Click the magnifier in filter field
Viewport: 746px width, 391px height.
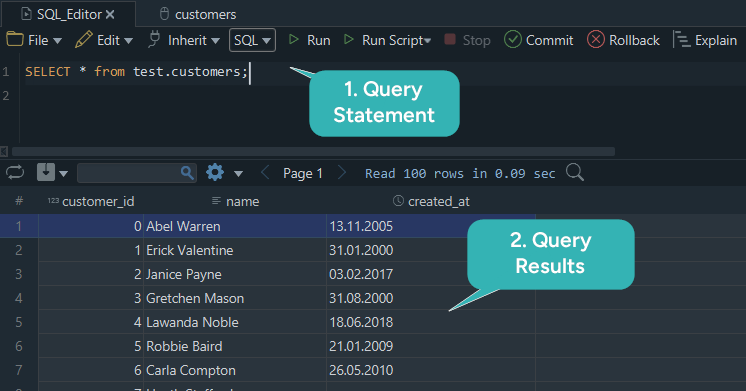tap(187, 173)
